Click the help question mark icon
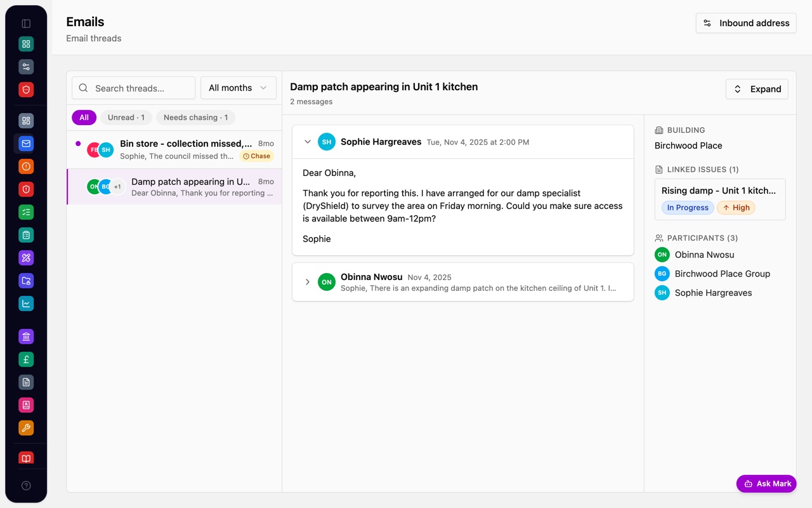 tap(26, 486)
